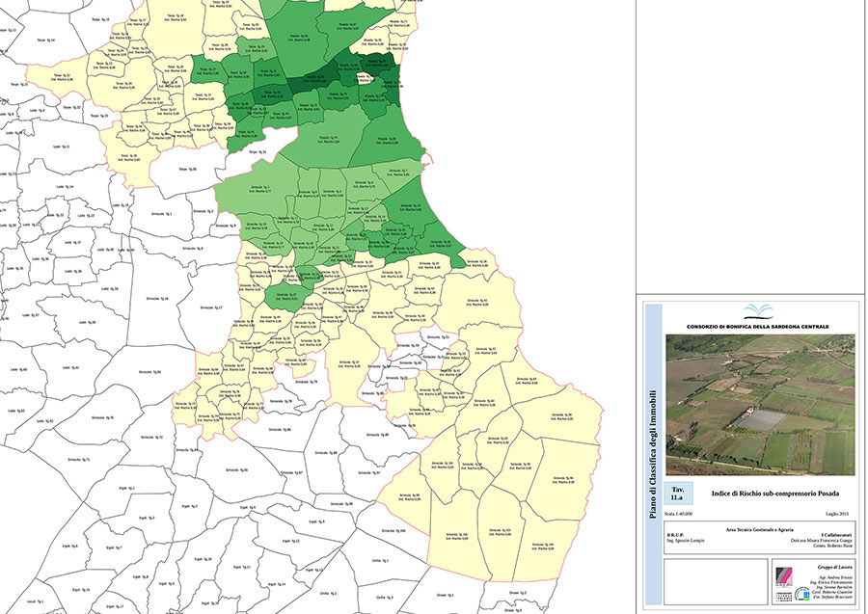
Task: Click the consortium open-book water logo
Action: [758, 311]
